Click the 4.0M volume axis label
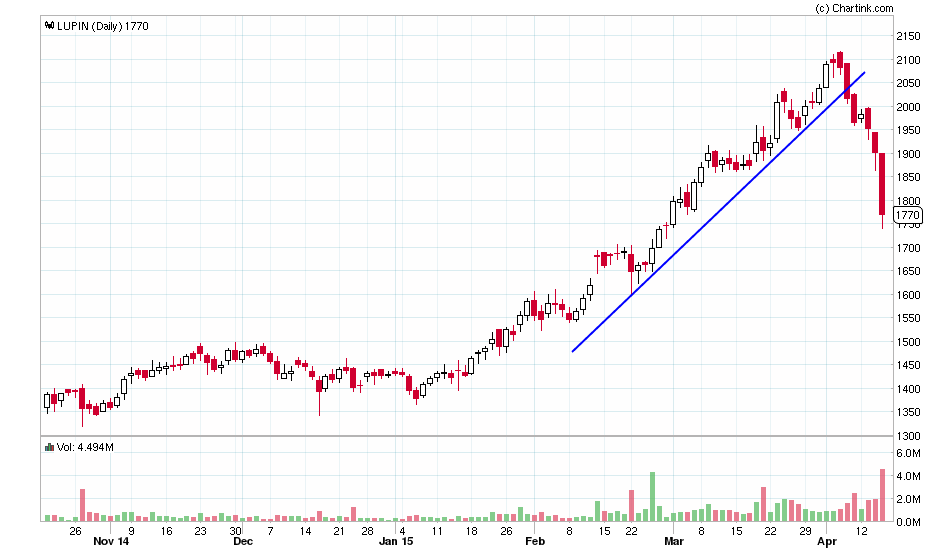Image resolution: width=930 pixels, height=551 pixels. click(x=908, y=476)
